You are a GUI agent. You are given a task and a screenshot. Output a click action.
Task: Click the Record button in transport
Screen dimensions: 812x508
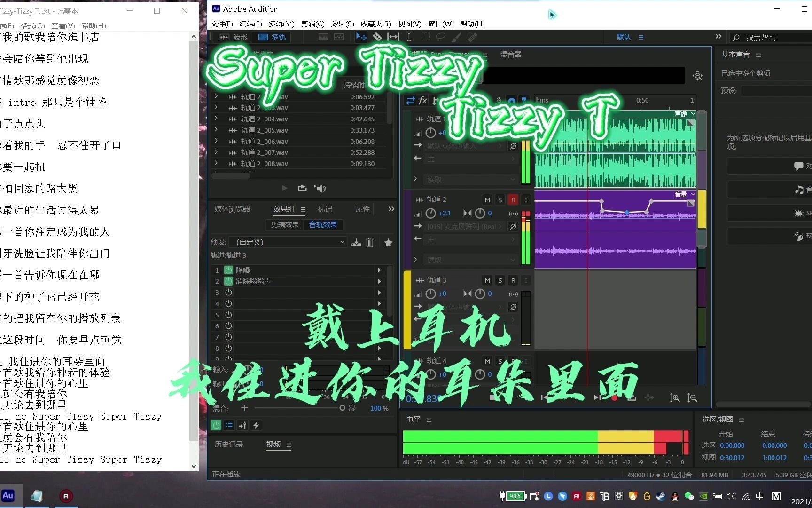tap(614, 398)
